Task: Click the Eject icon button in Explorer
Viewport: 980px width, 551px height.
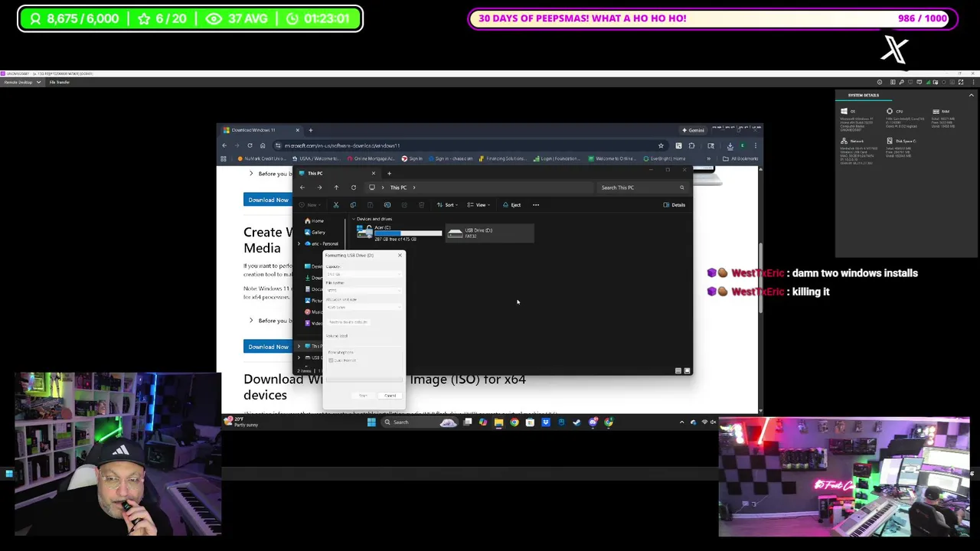Action: pyautogui.click(x=511, y=205)
